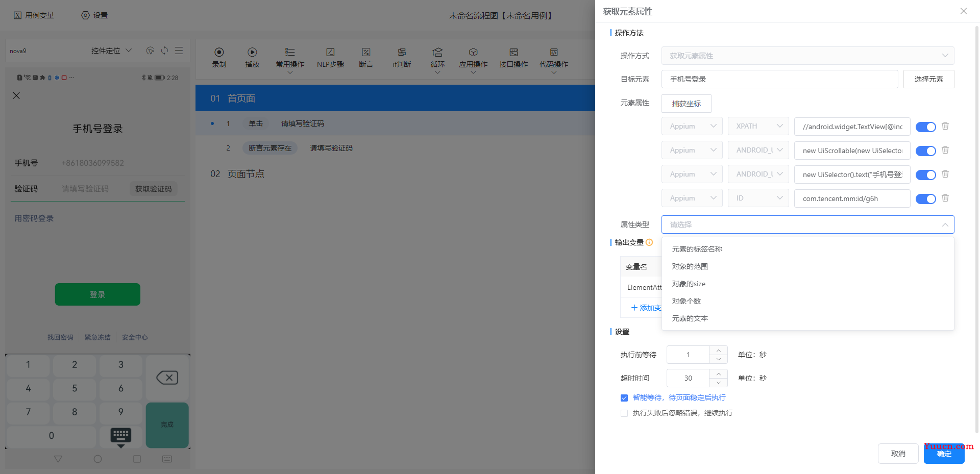
Task: Open the XPATH locator type dropdown
Action: 758,126
